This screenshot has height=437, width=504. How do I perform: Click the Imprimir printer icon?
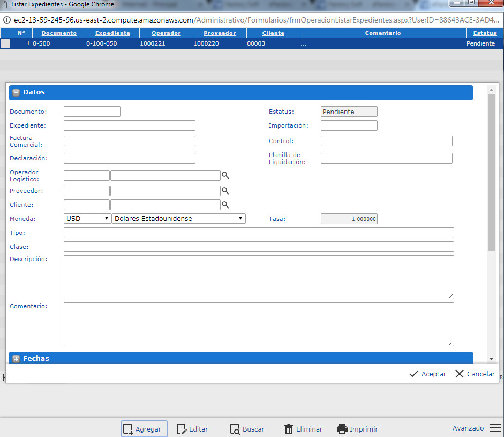[x=342, y=429]
